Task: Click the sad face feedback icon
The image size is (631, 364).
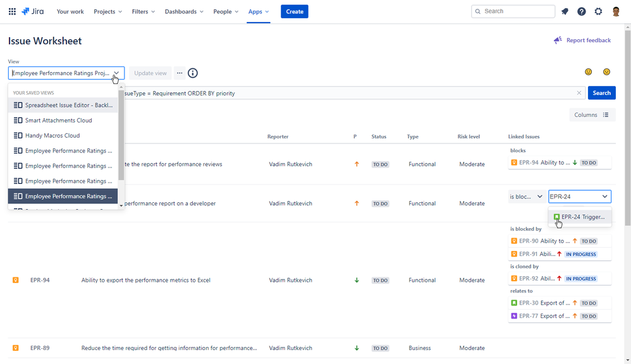Action: click(x=606, y=71)
